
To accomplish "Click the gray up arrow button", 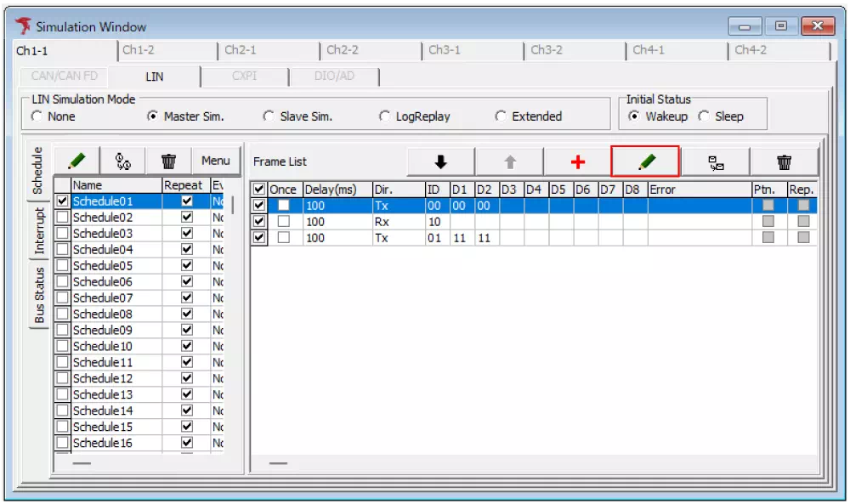I will 509,161.
